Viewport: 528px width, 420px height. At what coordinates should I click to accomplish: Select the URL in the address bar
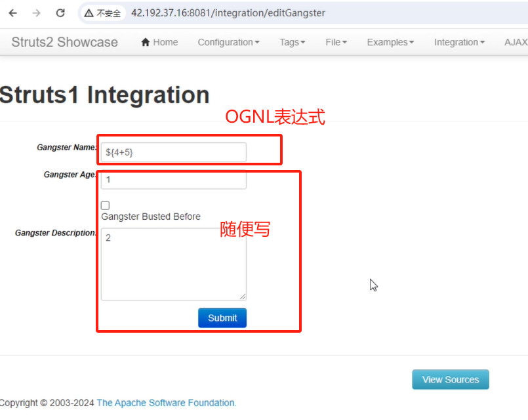click(x=228, y=13)
